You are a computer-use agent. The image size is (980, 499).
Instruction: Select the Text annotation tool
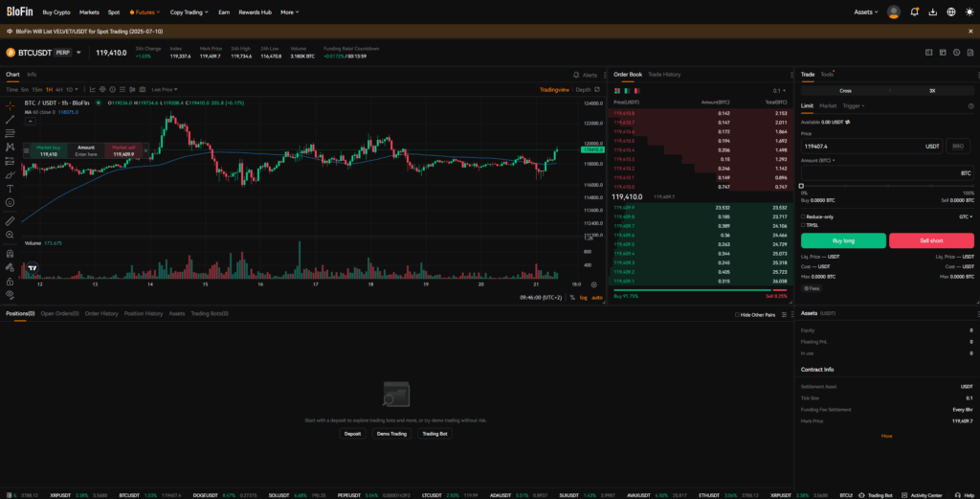(10, 189)
